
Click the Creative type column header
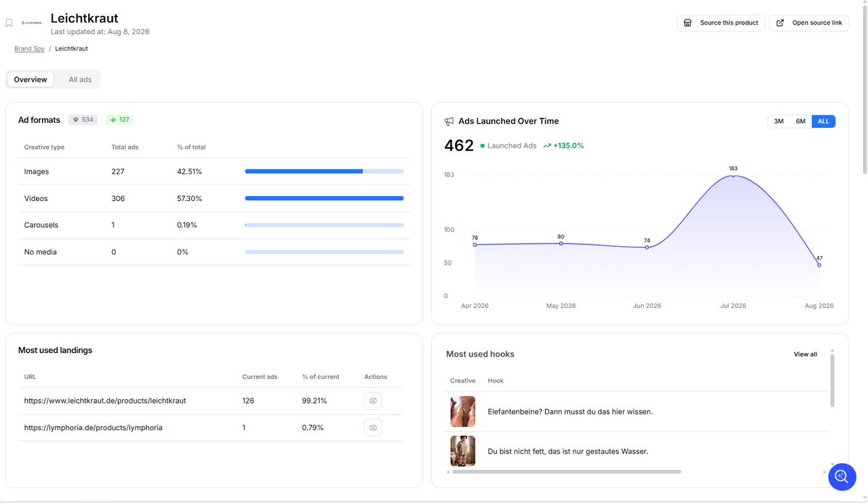pyautogui.click(x=44, y=147)
